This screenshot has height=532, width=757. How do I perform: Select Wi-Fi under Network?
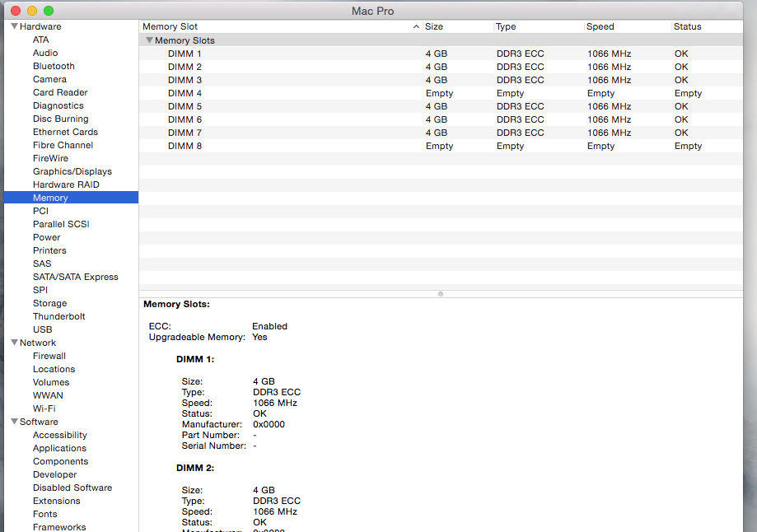click(44, 408)
